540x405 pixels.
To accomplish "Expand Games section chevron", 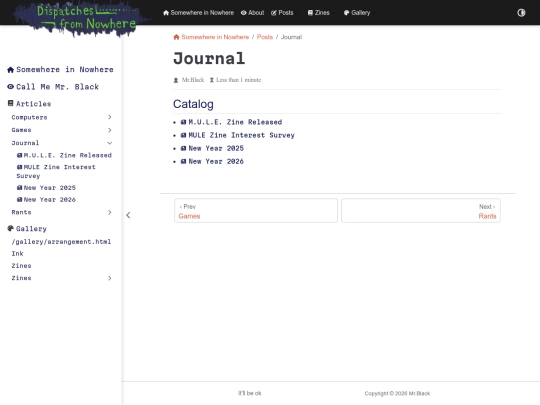I will [x=110, y=130].
